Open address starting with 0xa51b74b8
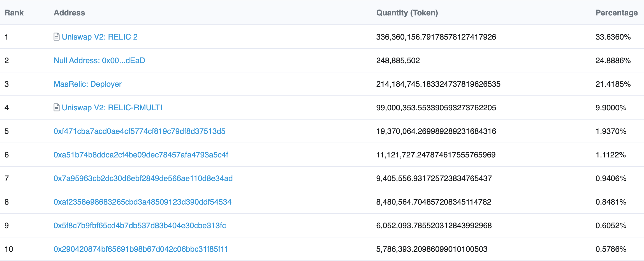Image resolution: width=644 pixels, height=261 pixels. coord(141,155)
